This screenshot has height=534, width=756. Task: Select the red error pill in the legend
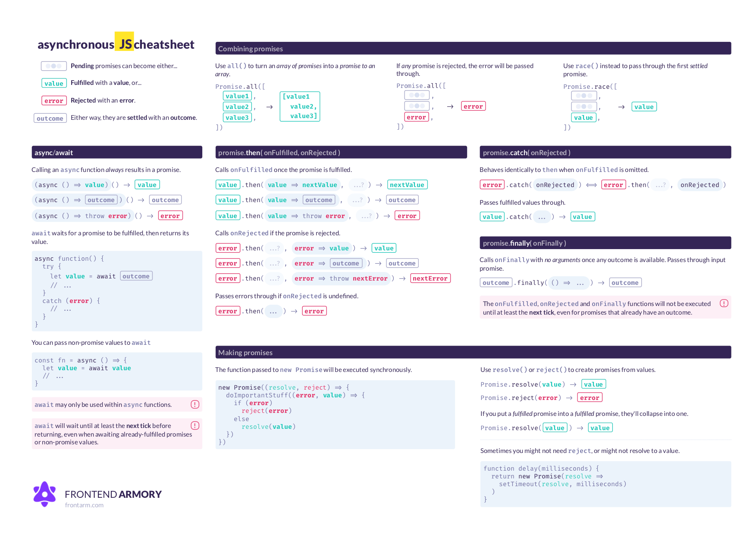point(54,100)
